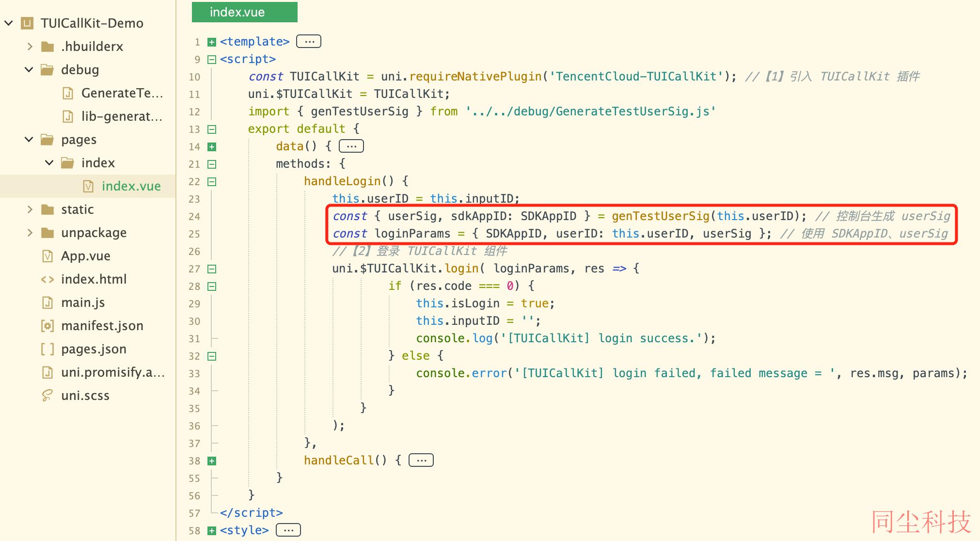Click the ellipsis placeholder after handleCall()
980x541 pixels.
click(421, 460)
